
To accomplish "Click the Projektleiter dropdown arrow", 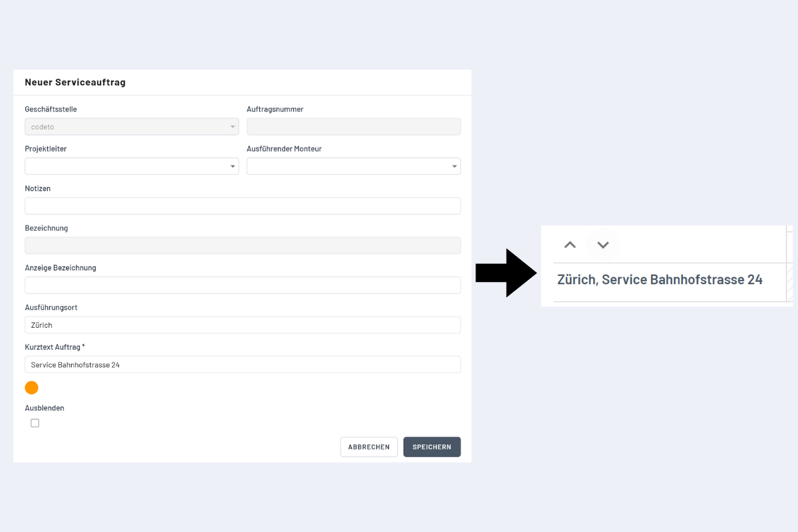I will tap(232, 166).
